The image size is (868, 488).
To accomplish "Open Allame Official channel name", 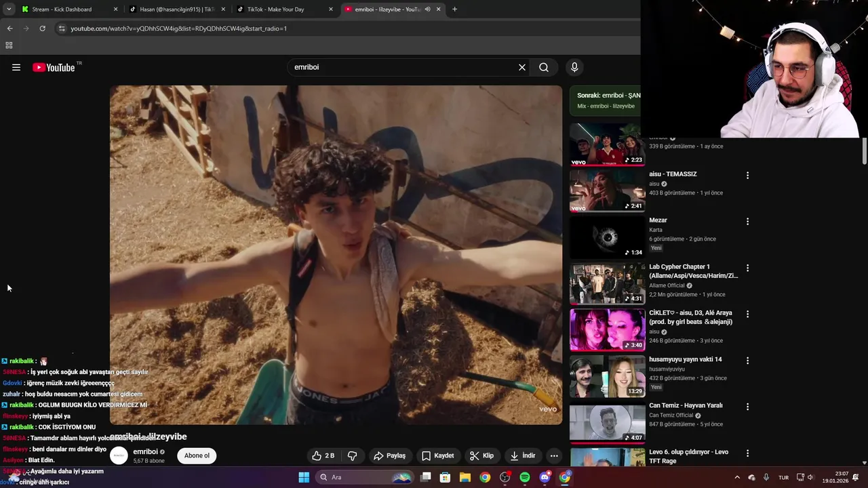I will pyautogui.click(x=666, y=285).
